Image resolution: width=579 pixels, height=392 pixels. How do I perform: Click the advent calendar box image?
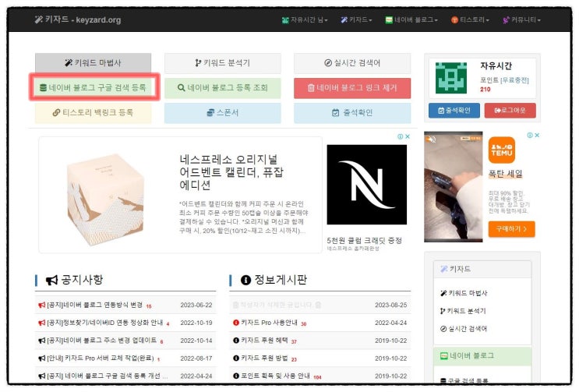click(x=106, y=200)
